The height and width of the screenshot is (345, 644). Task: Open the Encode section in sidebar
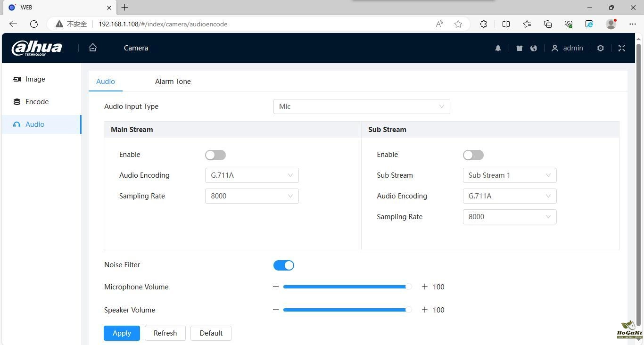tap(37, 102)
